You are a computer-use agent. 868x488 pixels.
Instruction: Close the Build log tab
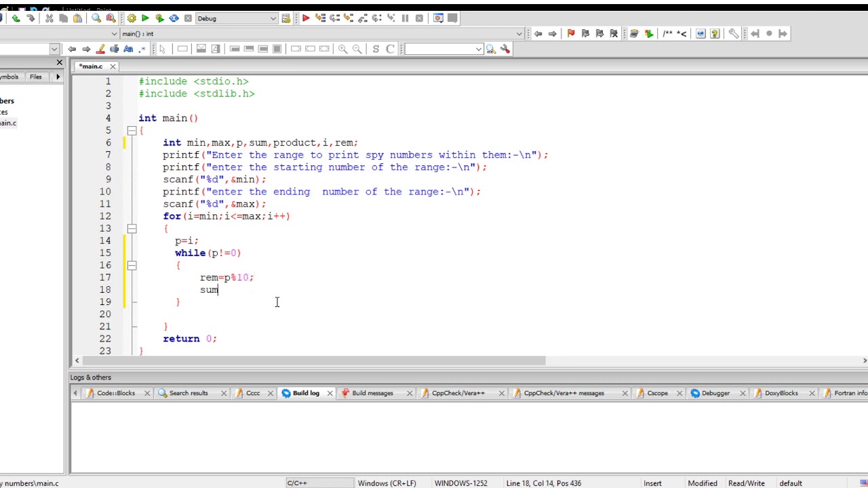(330, 393)
